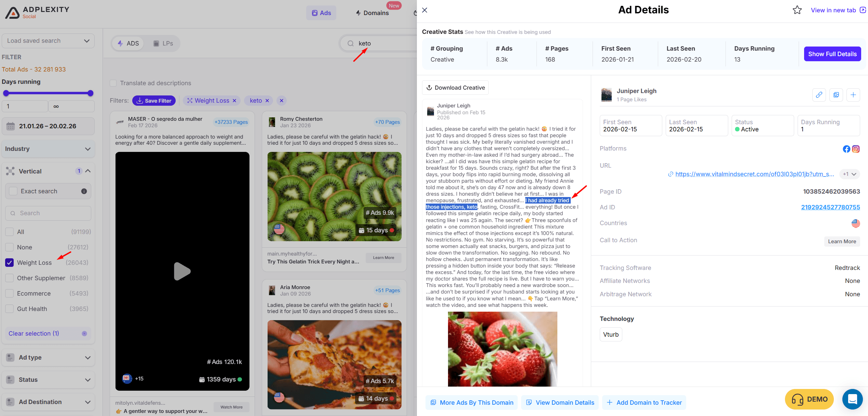Click the favorite star icon in Ad Details

tap(797, 10)
